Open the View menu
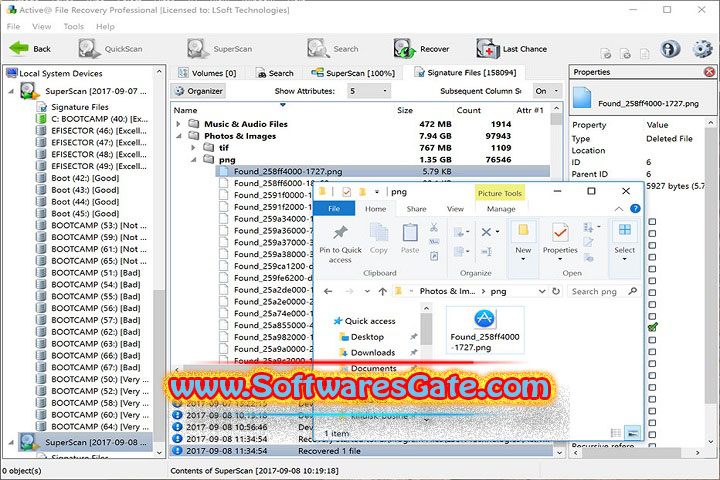The image size is (720, 480). [41, 27]
